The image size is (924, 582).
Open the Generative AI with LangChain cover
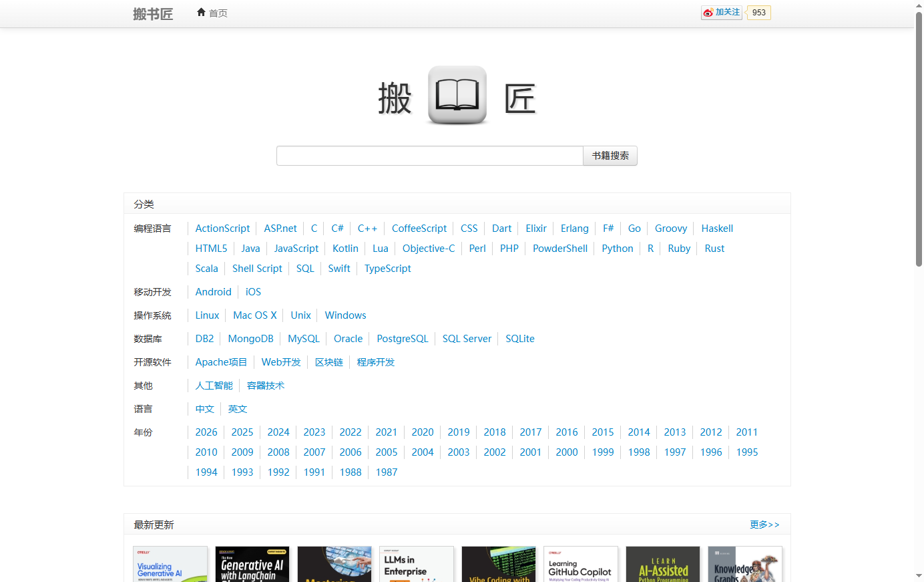click(x=252, y=564)
